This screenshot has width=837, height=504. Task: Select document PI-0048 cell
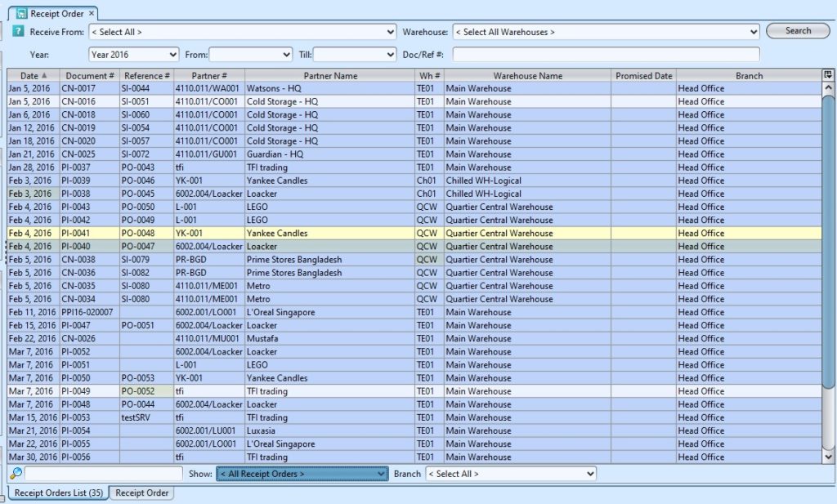point(90,404)
